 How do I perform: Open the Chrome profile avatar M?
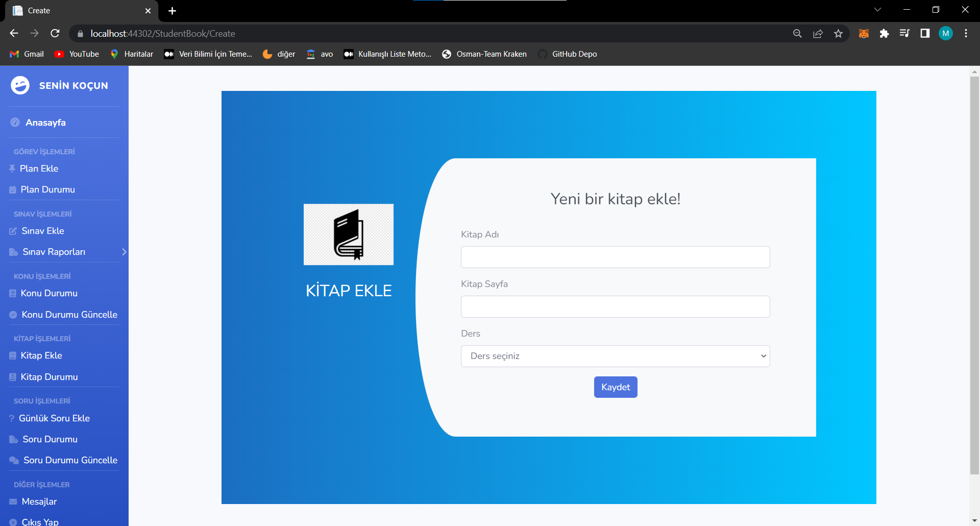click(946, 34)
